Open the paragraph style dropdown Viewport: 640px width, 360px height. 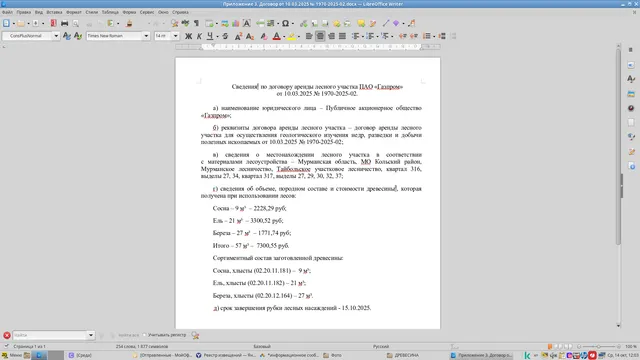[x=56, y=36]
